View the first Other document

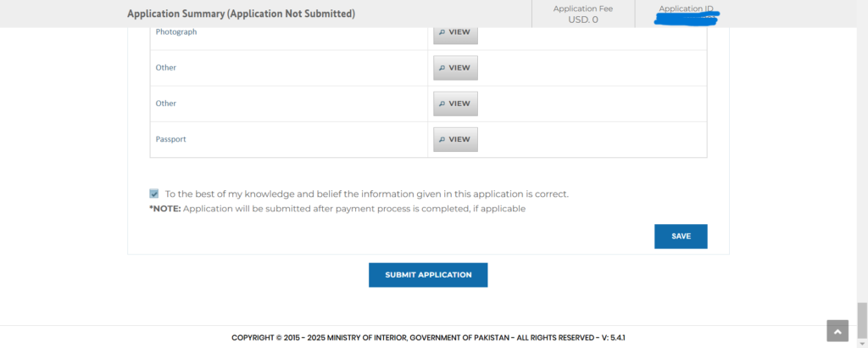[x=455, y=68]
